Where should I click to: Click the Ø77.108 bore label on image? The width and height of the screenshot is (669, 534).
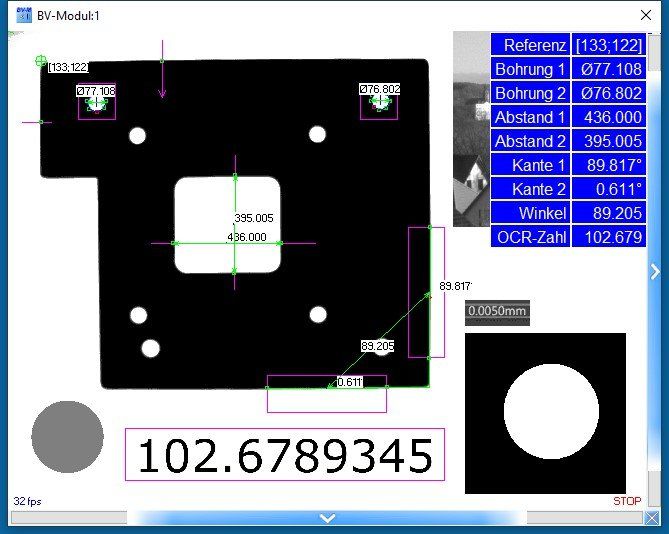click(x=96, y=91)
